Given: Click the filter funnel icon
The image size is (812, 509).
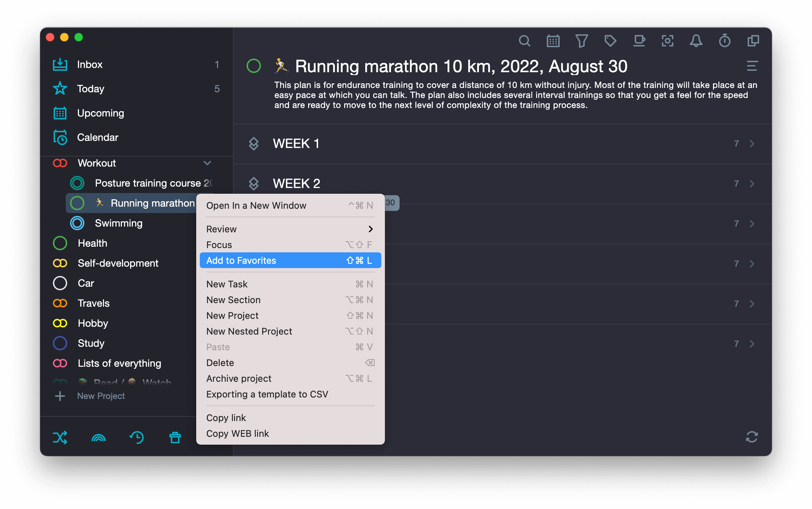Looking at the screenshot, I should click(581, 41).
